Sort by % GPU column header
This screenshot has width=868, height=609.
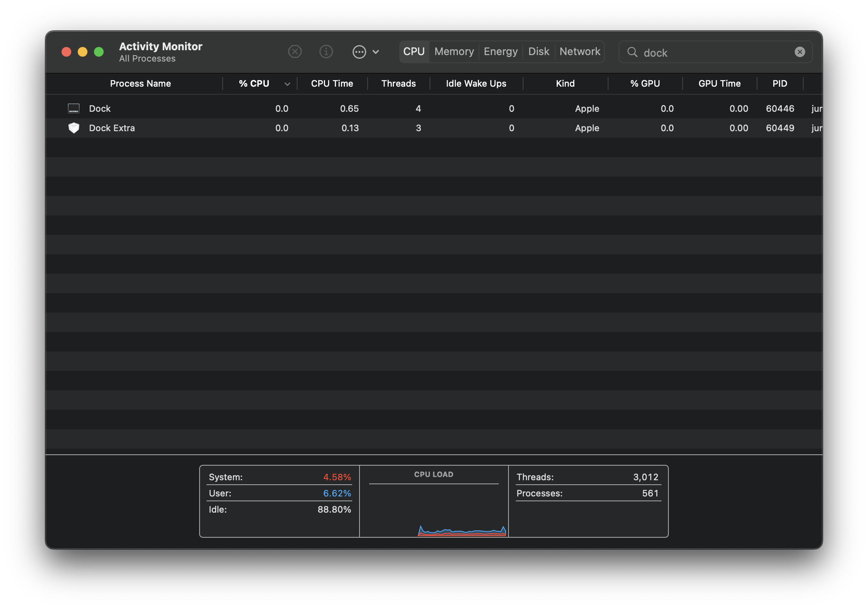645,83
